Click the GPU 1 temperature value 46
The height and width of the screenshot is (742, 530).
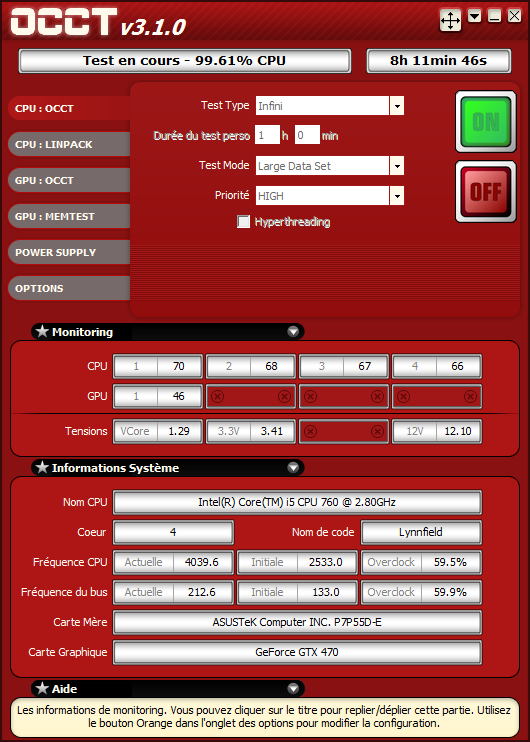[x=179, y=396]
